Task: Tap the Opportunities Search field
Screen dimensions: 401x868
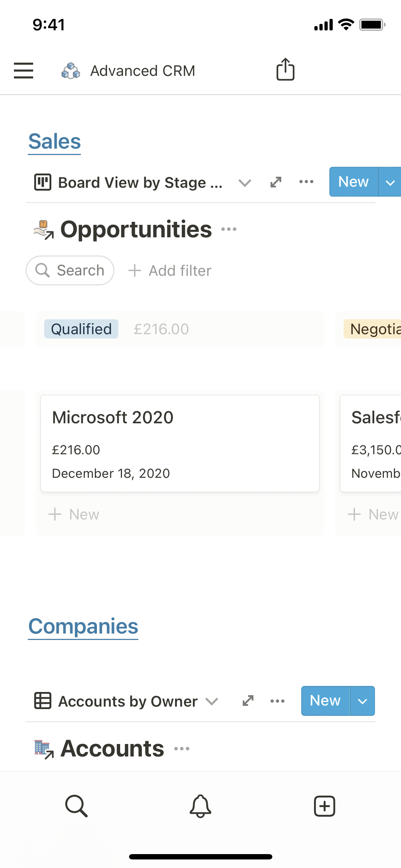Action: (x=70, y=270)
